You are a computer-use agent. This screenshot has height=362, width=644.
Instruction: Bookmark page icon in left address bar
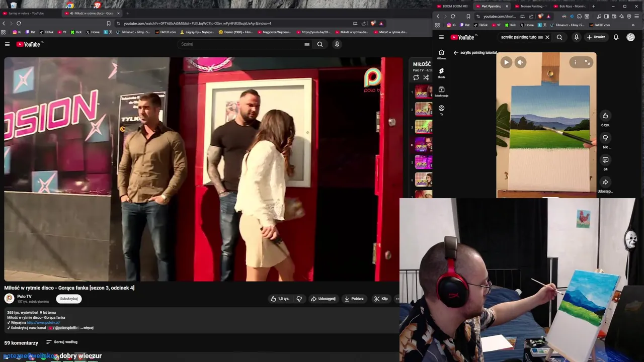tap(109, 23)
